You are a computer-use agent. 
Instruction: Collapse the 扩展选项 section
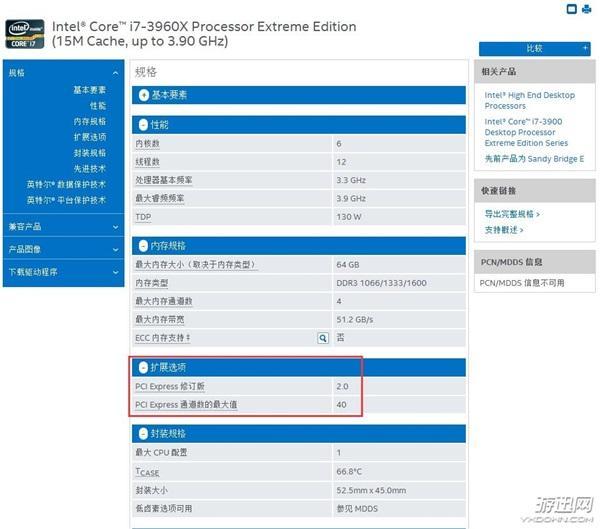(143, 367)
